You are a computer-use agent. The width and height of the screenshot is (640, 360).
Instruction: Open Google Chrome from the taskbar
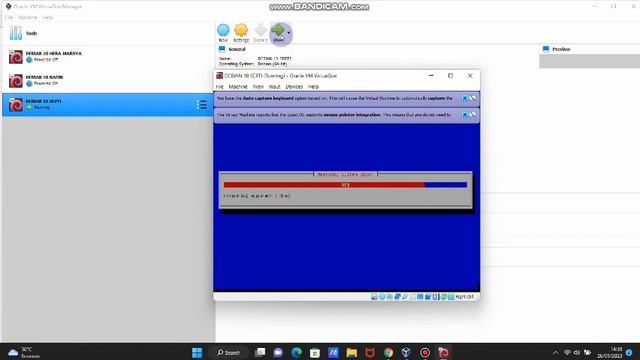(388, 352)
